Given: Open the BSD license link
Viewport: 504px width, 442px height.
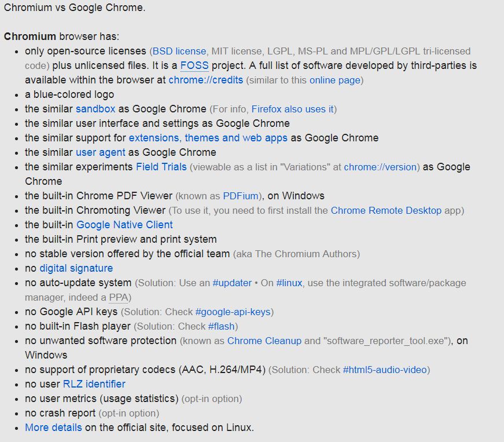Looking at the screenshot, I should (179, 51).
